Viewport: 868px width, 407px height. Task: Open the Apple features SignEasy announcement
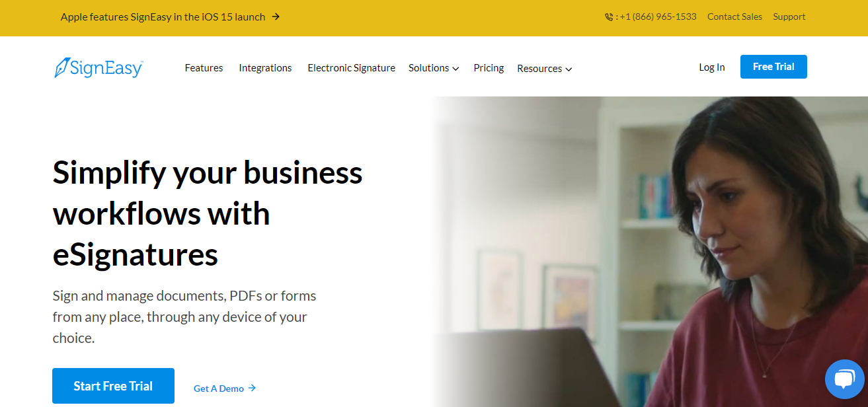click(163, 17)
